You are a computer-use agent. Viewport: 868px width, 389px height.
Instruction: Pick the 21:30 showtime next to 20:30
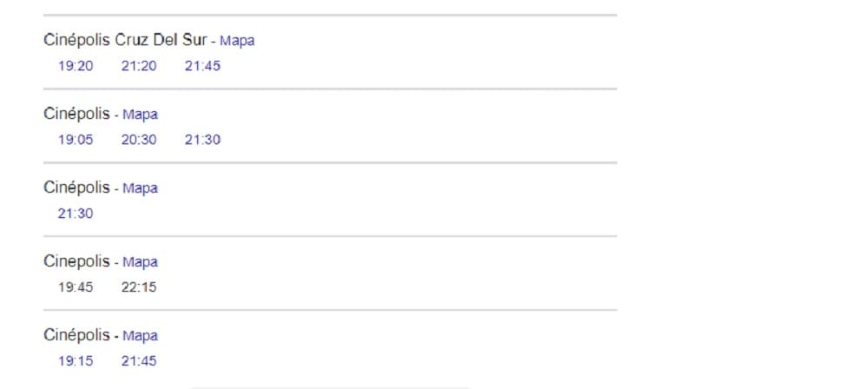point(202,140)
